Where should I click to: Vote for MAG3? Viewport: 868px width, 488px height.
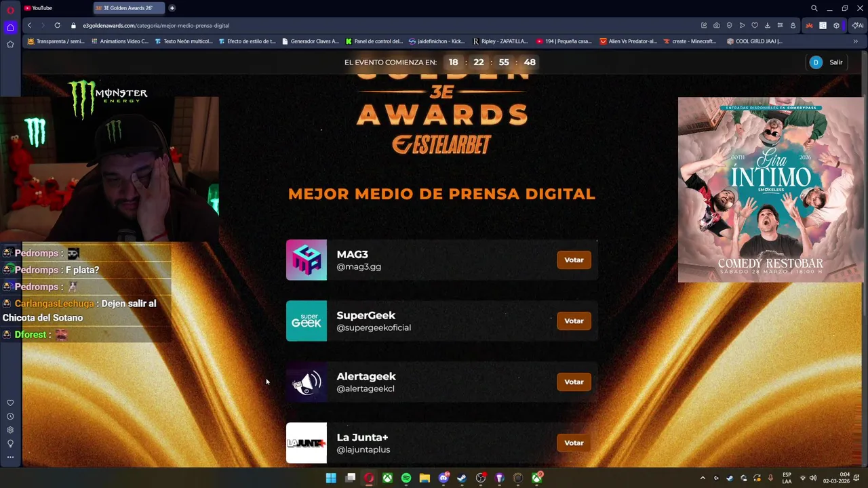574,260
